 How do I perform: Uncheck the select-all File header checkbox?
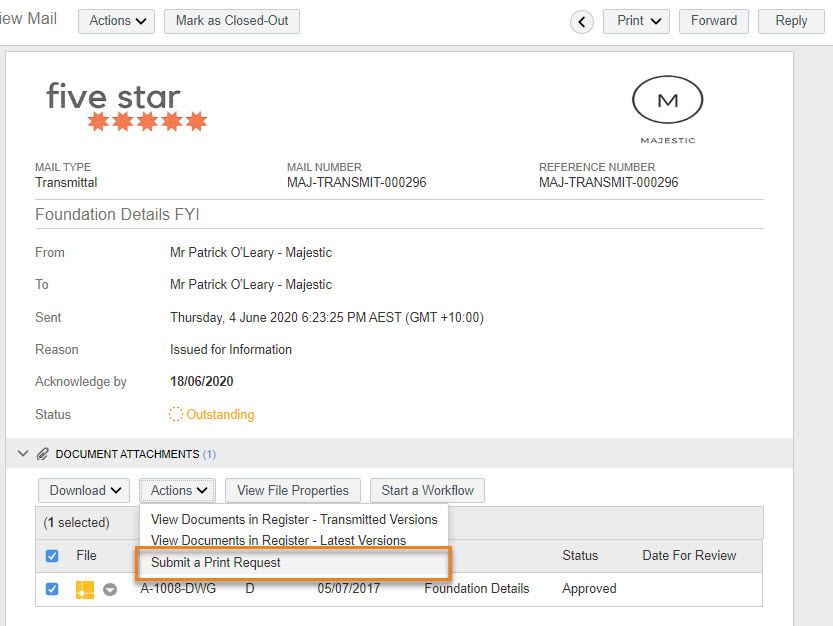coord(52,556)
